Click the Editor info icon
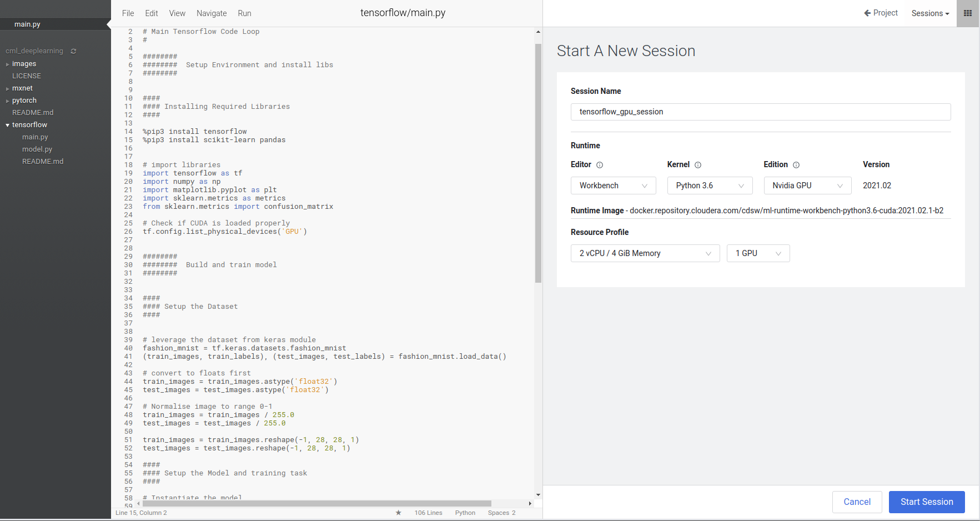Viewport: 980px width, 521px height. click(600, 165)
